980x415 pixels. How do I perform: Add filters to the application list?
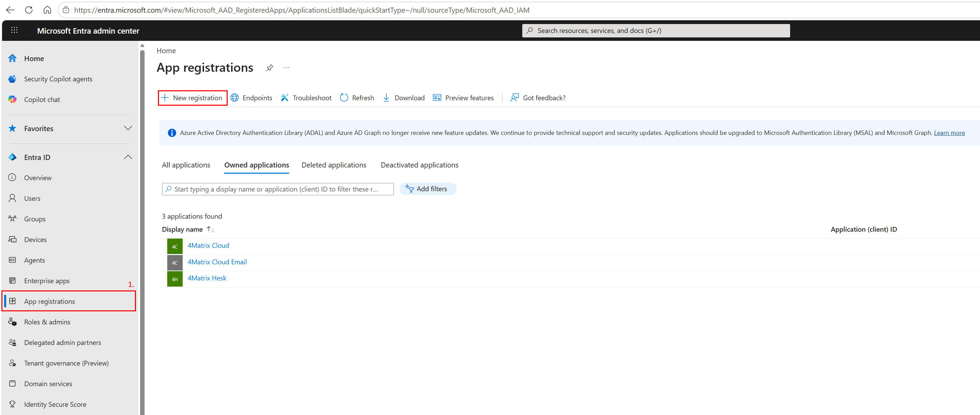(428, 189)
